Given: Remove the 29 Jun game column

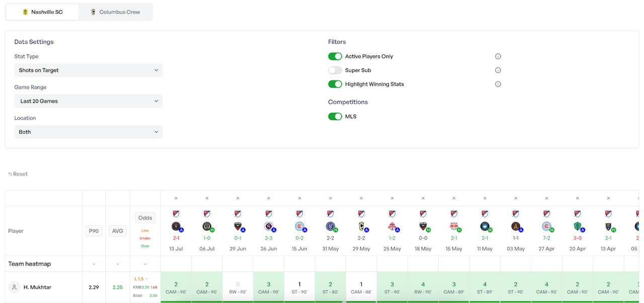Looking at the screenshot, I should [x=238, y=198].
